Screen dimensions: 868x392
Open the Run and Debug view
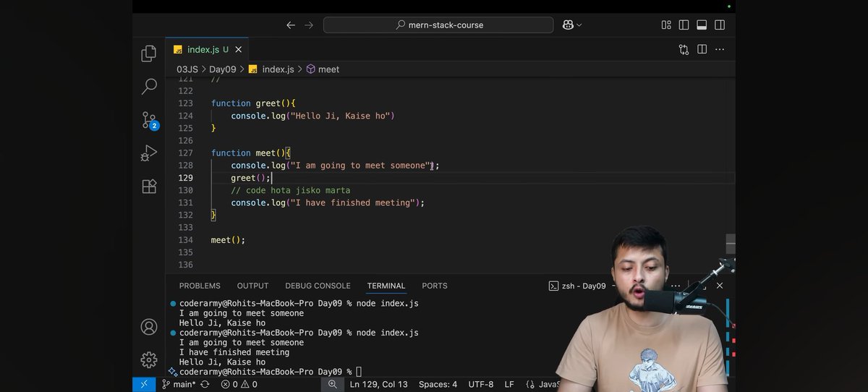[149, 153]
